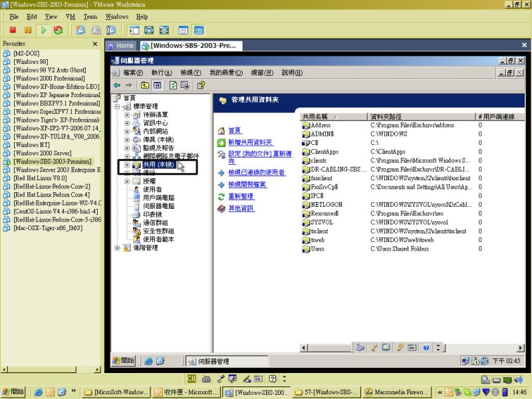Screen dimensions: 532x399
Task: Click the Back arrow in Server Management toolbar
Action: (x=117, y=85)
